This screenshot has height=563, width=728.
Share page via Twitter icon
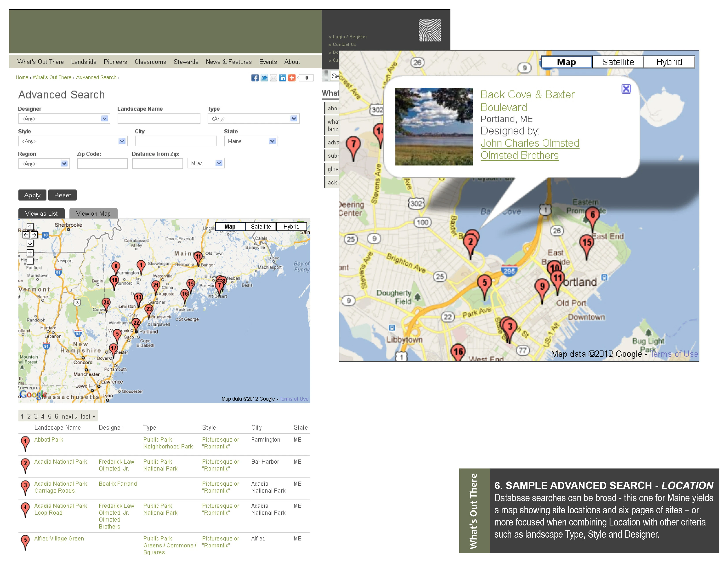(264, 78)
